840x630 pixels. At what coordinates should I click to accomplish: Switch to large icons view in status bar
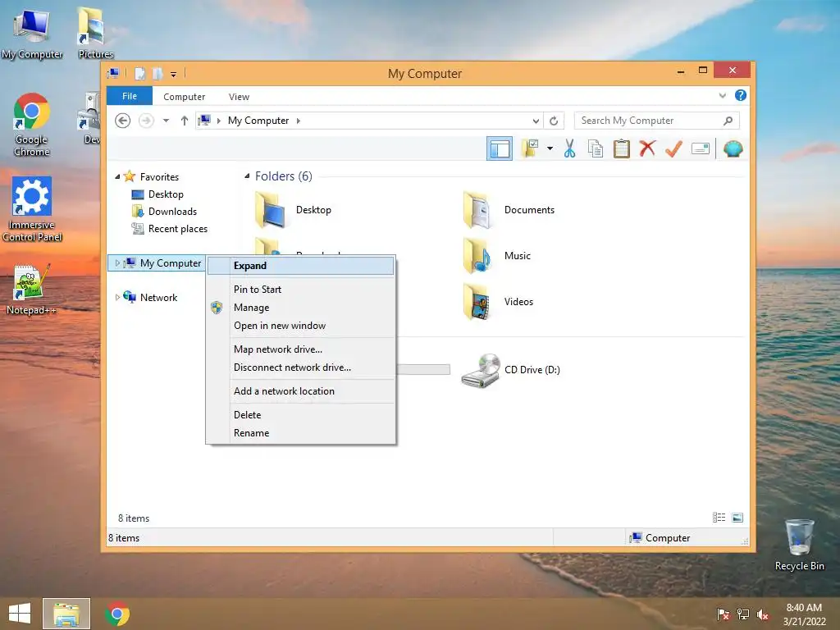[737, 518]
